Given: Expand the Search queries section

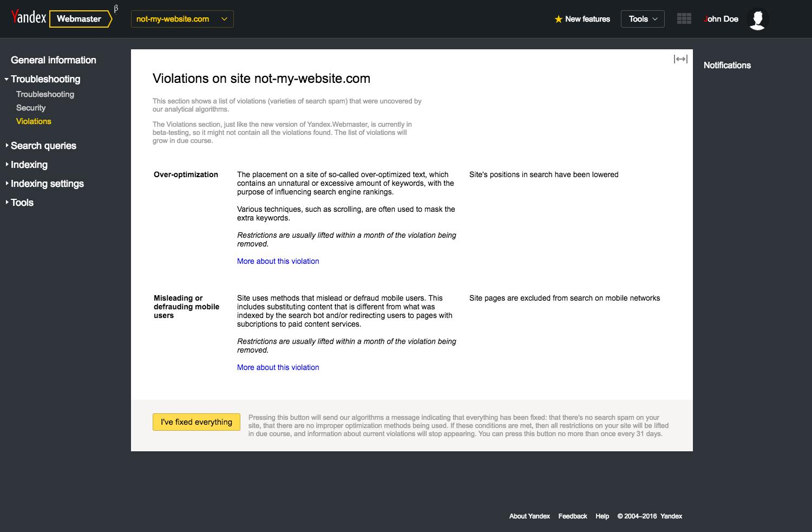Looking at the screenshot, I should 43,146.
